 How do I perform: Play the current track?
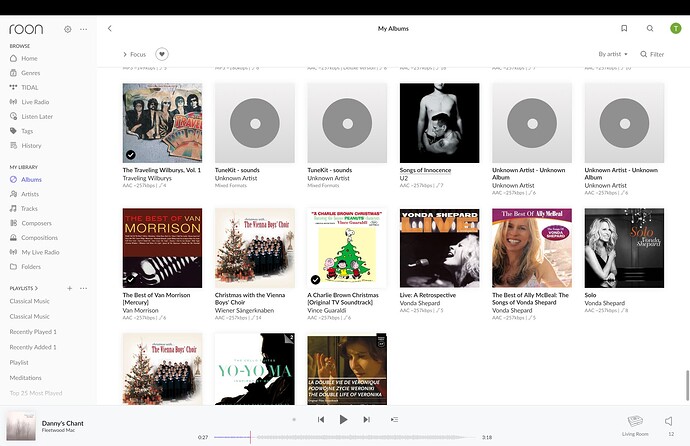343,420
